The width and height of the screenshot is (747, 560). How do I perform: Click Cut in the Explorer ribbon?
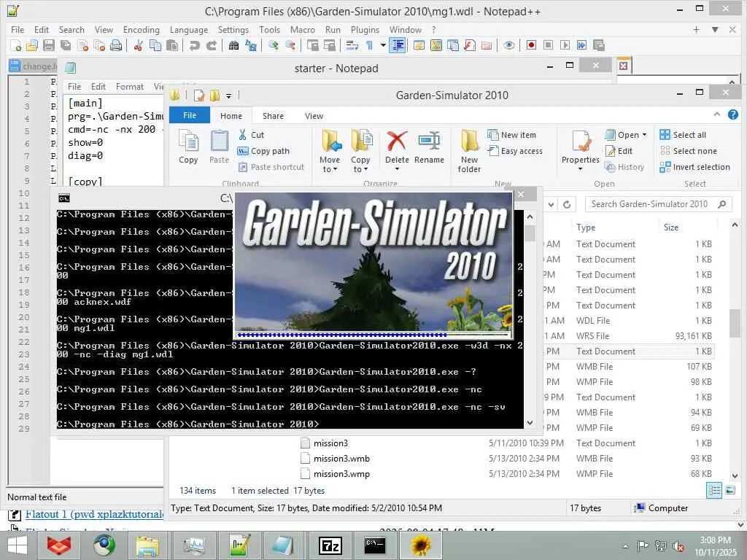[251, 135]
